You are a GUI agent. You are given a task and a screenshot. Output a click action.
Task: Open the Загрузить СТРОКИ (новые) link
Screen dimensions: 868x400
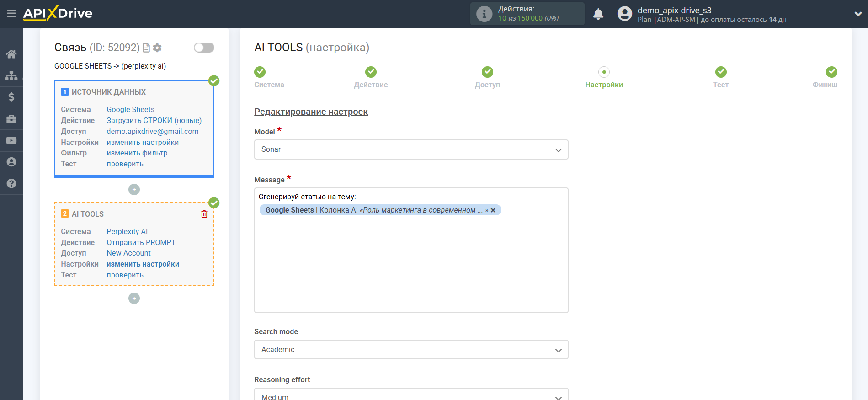(154, 120)
